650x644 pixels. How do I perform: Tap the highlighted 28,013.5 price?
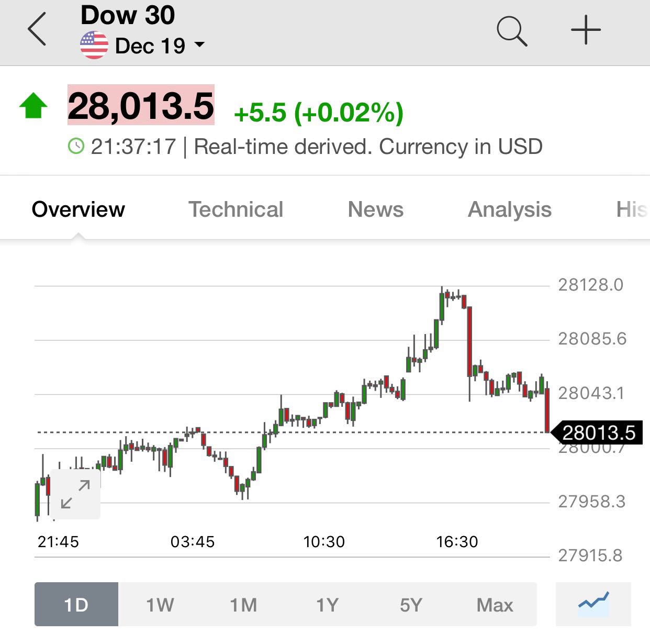coord(141,105)
